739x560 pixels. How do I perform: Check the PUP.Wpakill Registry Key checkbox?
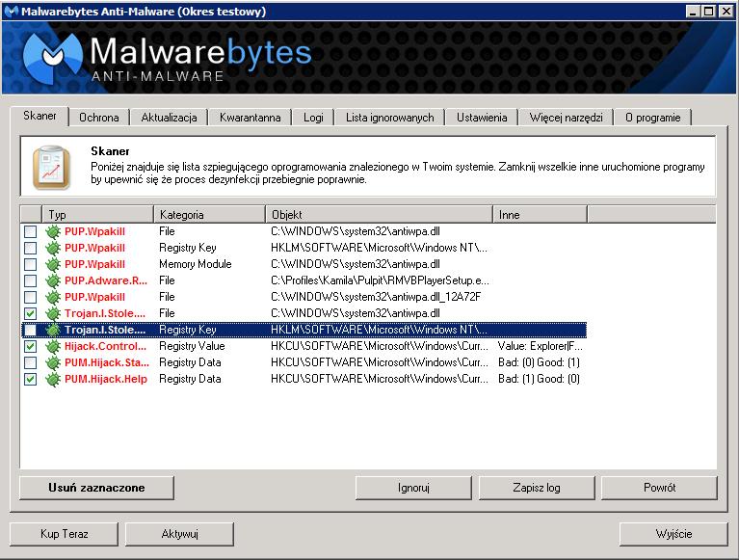pos(30,248)
